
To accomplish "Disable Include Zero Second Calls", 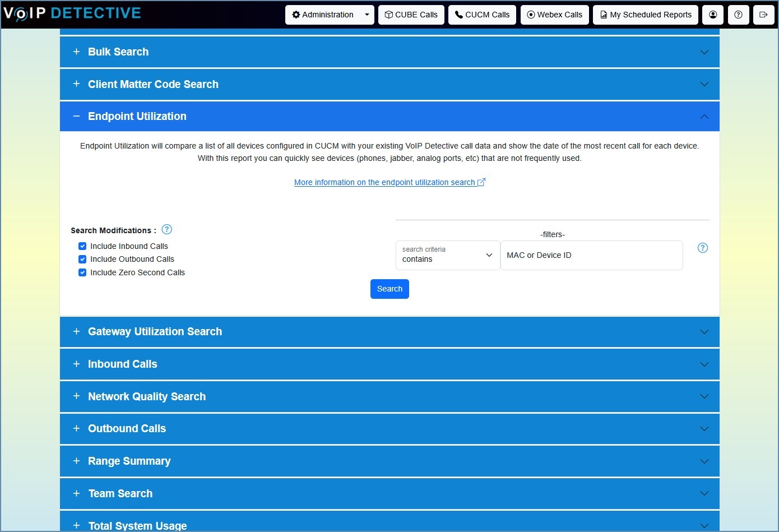I will 82,272.
